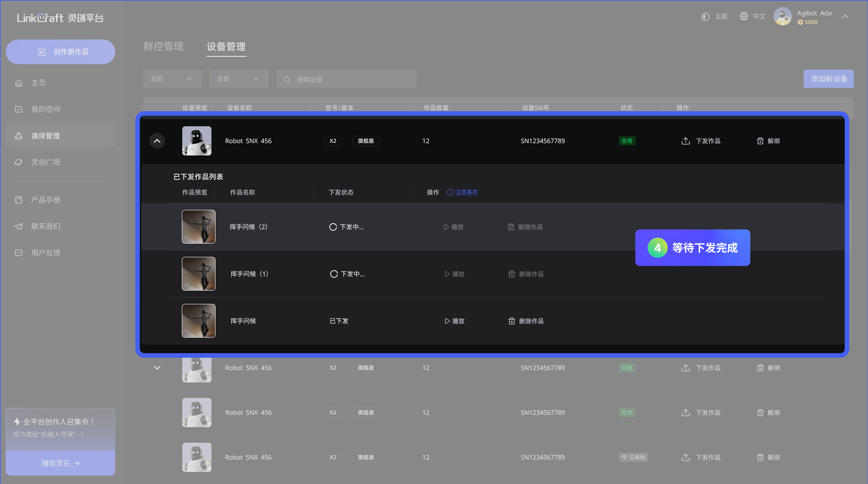Open 用户反馈 feedback panel
This screenshot has width=868, height=484.
(18, 253)
